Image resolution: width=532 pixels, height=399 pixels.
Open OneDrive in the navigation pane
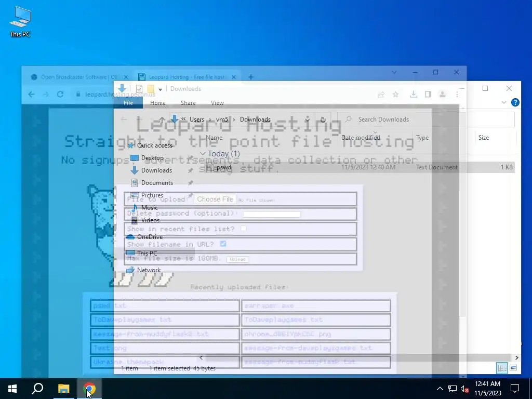150,237
